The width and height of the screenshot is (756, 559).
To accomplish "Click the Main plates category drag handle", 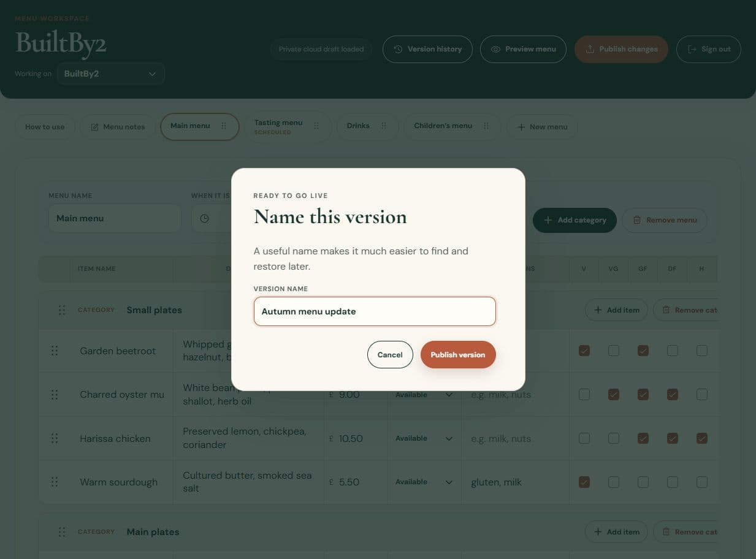I will (x=62, y=532).
